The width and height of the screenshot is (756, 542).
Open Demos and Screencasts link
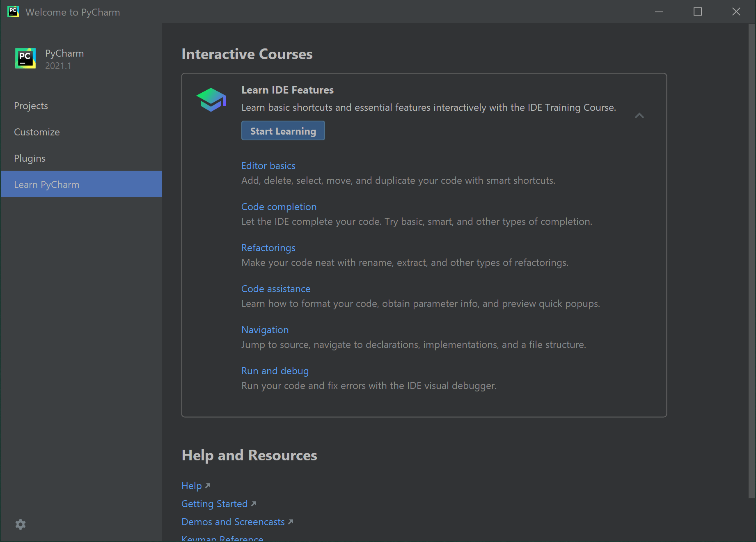tap(237, 522)
